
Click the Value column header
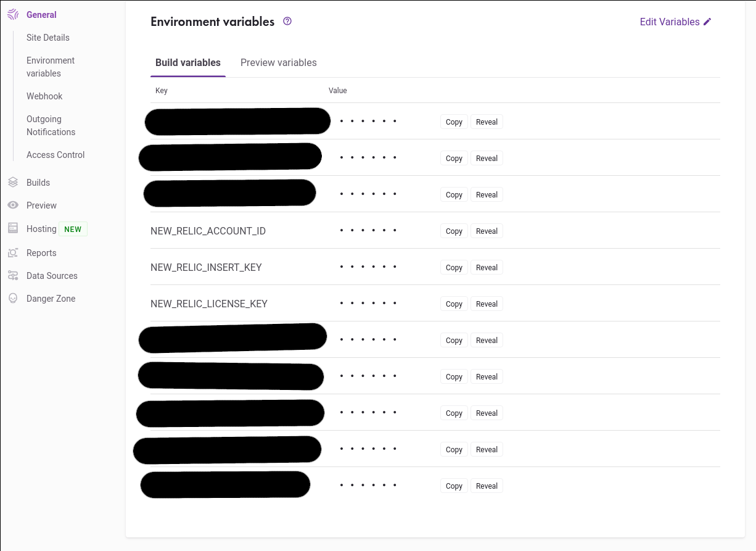click(338, 91)
